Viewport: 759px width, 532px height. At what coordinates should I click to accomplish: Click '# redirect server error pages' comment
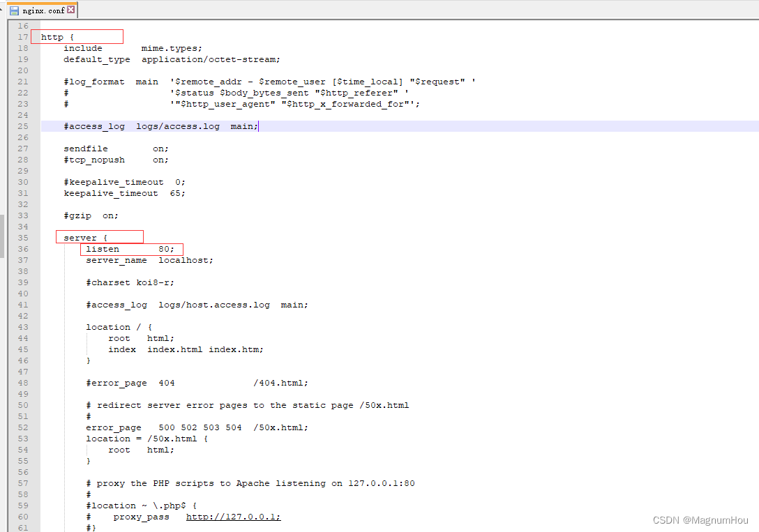point(248,405)
